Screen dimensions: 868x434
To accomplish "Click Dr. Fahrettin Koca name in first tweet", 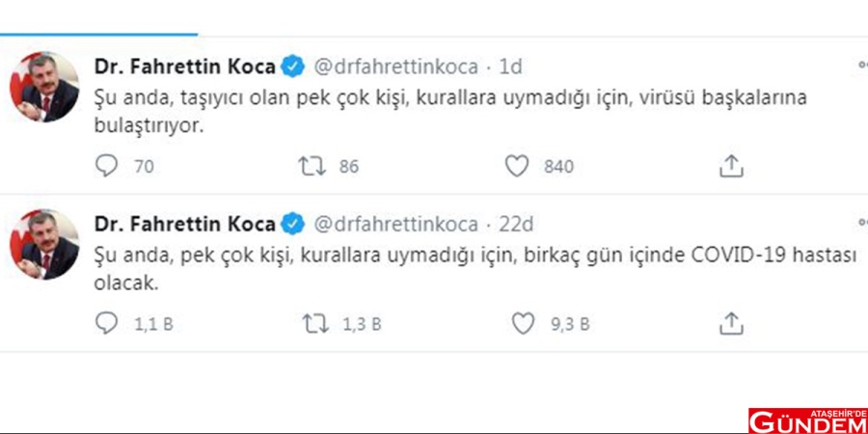I will tap(184, 67).
